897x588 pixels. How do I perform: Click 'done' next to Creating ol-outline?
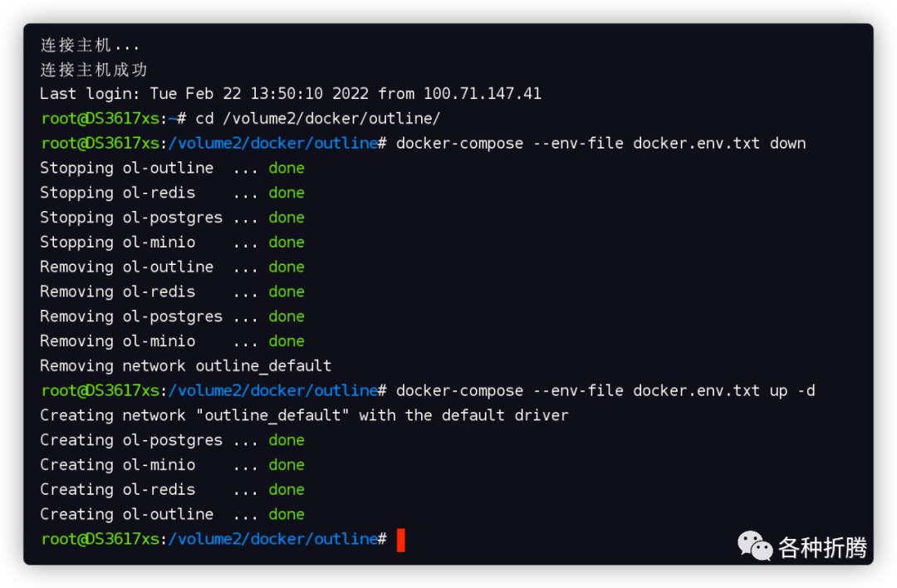click(x=287, y=514)
